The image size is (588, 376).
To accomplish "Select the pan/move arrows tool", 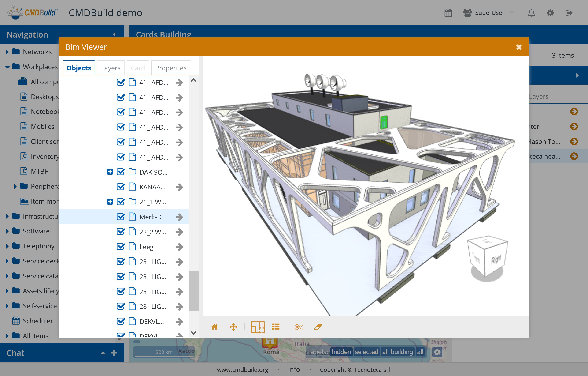I will point(233,327).
